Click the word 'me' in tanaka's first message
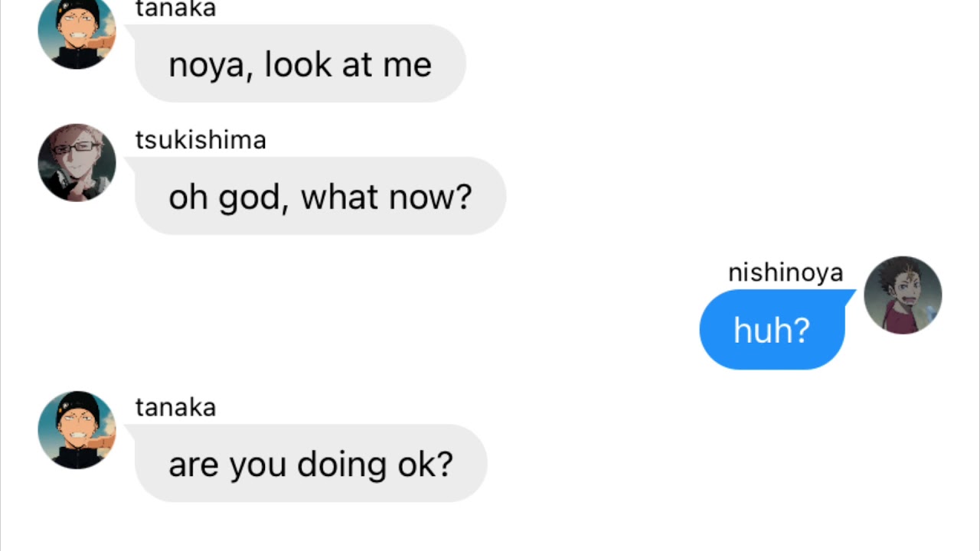The image size is (980, 551). [410, 66]
